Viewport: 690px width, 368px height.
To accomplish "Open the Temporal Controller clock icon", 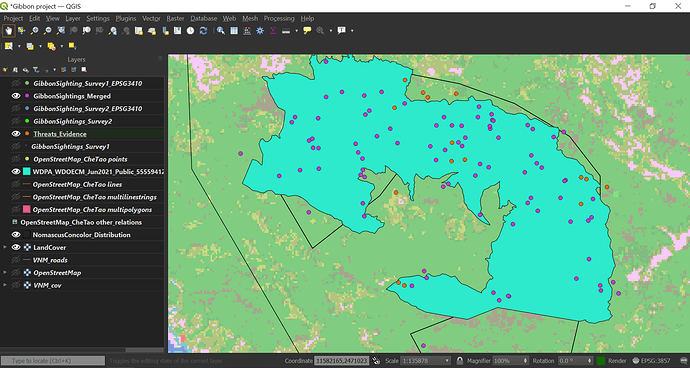I will 190,31.
